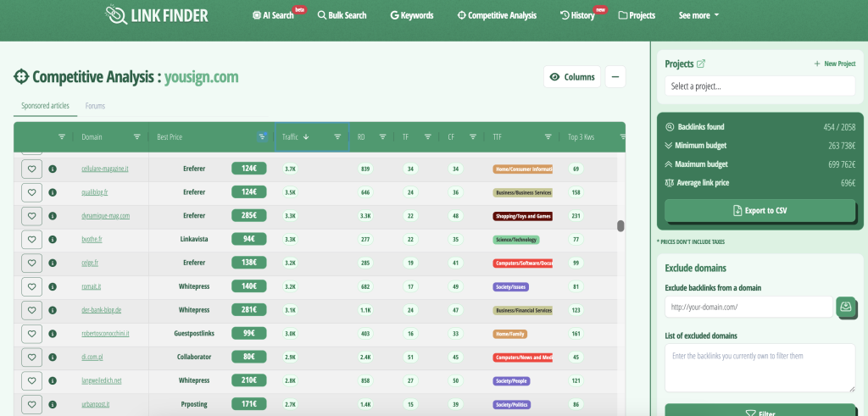This screenshot has width=868, height=416.
Task: Open Projects in top navigation
Action: pyautogui.click(x=637, y=15)
